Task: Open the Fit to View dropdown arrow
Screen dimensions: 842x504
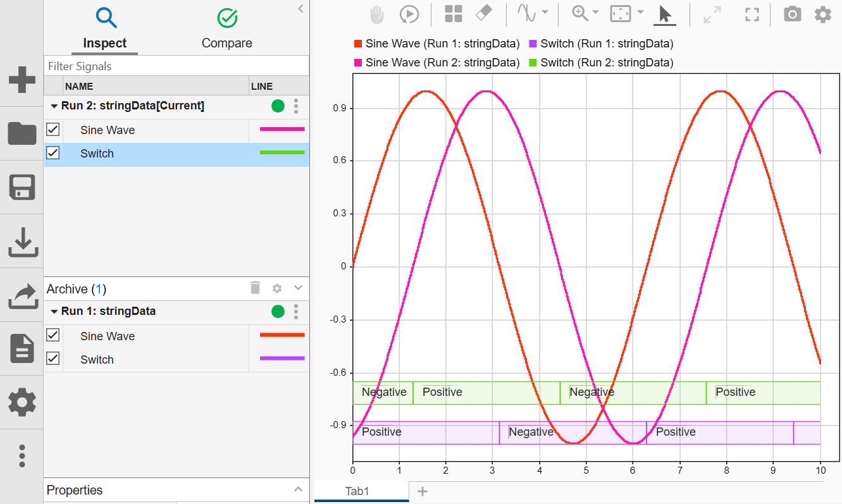Action: coord(640,13)
